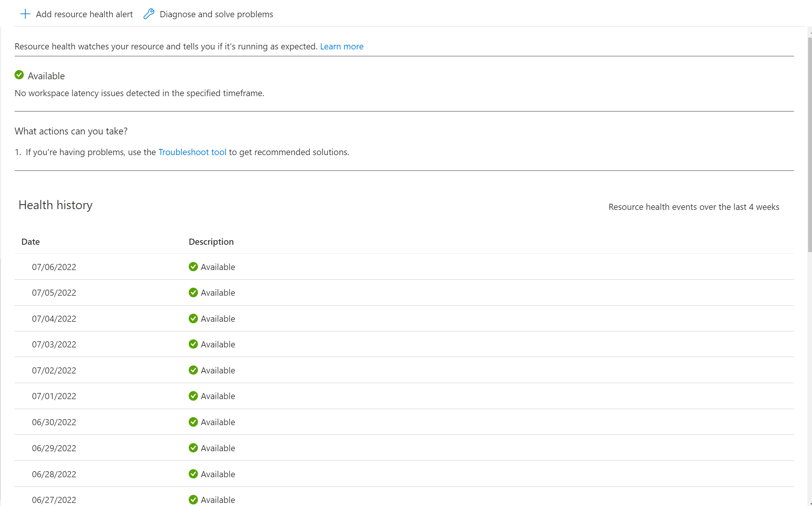
Task: Click the green Available status icon at top
Action: point(19,75)
